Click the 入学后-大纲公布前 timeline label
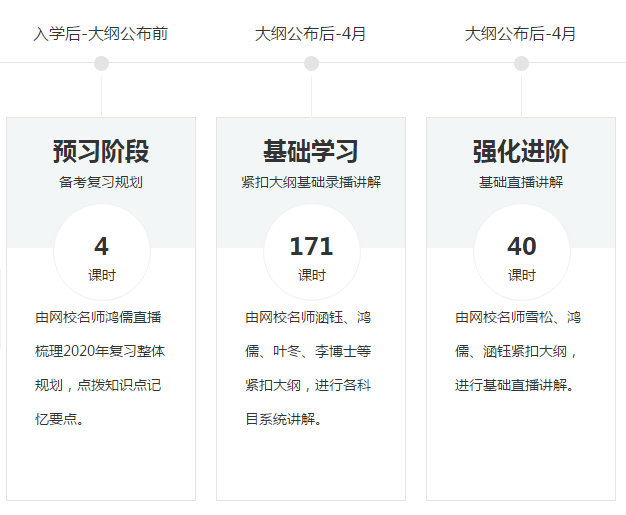The height and width of the screenshot is (515, 626). 101,34
